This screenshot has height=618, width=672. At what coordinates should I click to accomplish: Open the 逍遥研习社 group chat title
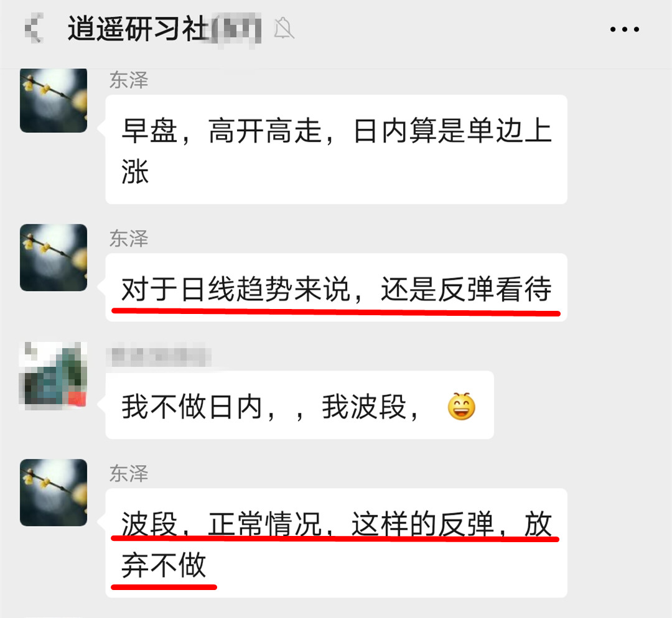138,29
